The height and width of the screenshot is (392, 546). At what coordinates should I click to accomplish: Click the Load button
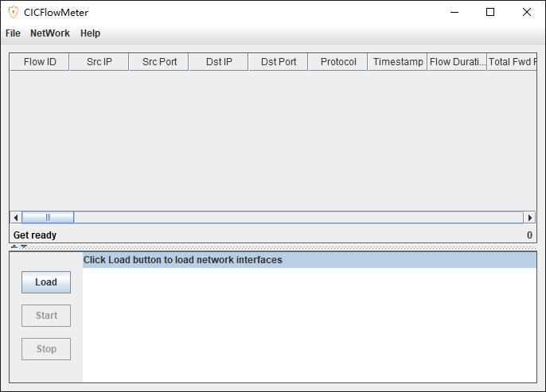46,282
